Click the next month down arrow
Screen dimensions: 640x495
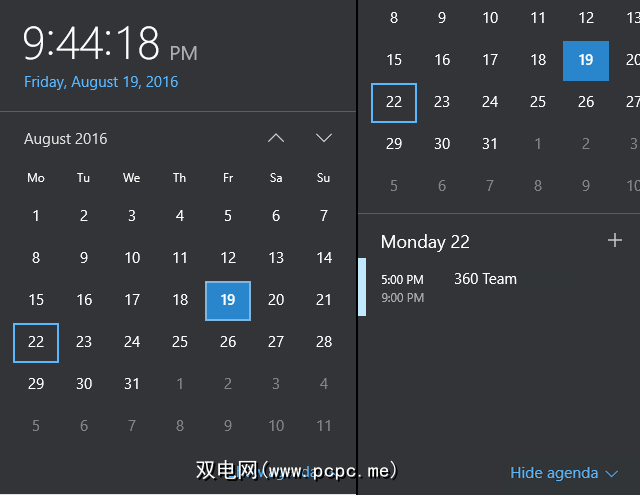(323, 138)
